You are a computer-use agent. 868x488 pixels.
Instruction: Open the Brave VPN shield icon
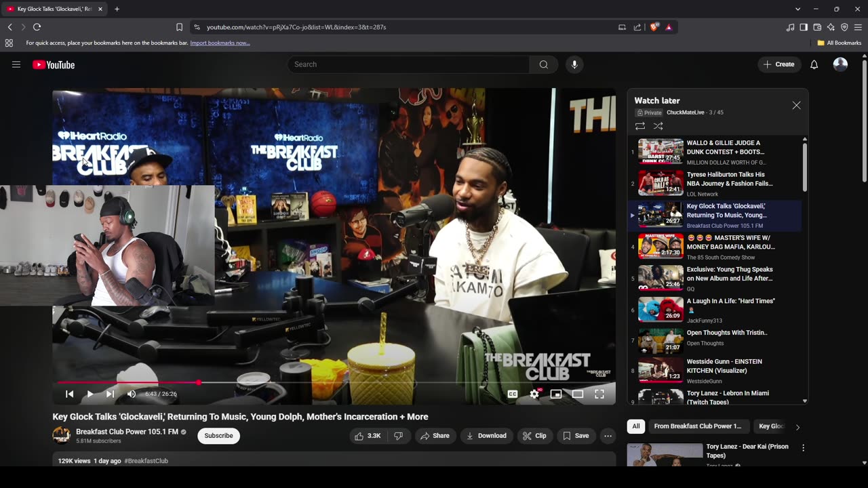point(844,27)
